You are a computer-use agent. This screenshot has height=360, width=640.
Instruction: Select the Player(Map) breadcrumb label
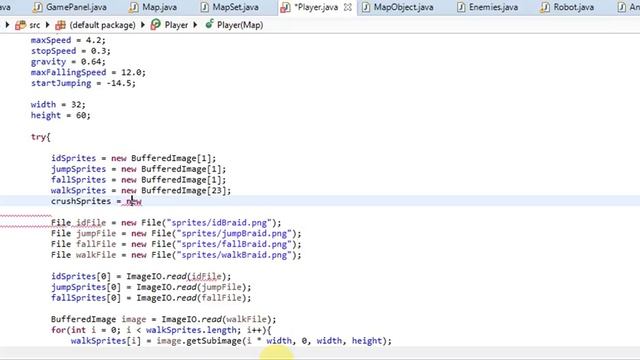pos(240,25)
